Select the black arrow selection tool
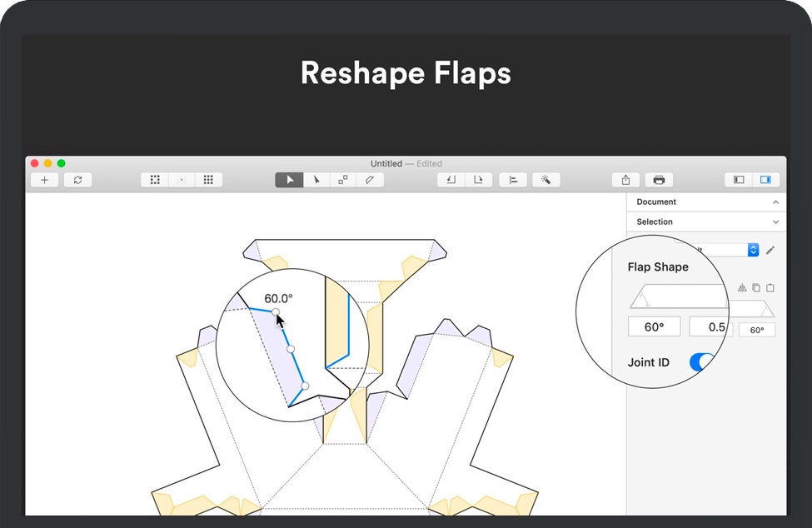Viewport: 812px width, 528px height. [289, 180]
